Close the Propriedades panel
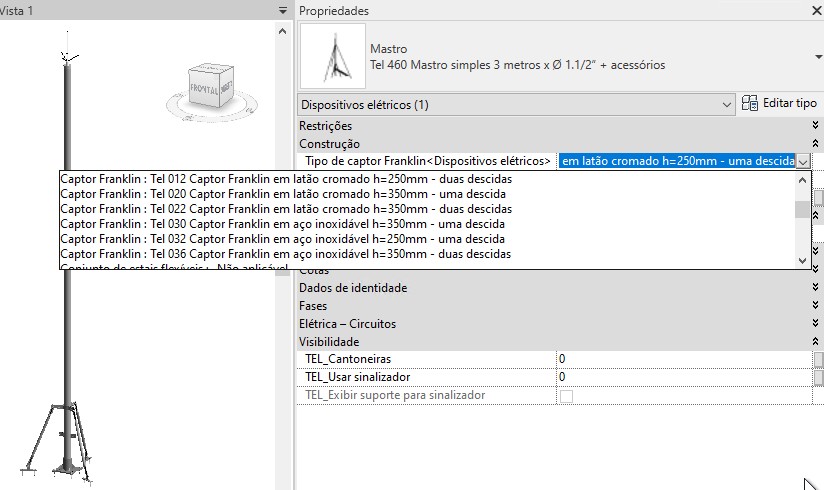824x490 pixels. (x=817, y=11)
